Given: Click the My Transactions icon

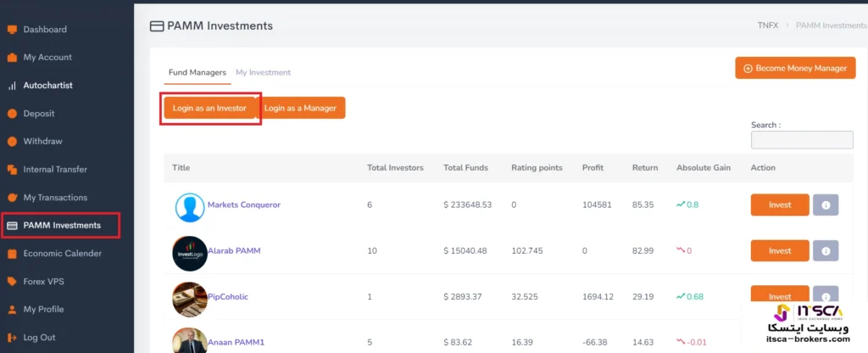Looking at the screenshot, I should pyautogui.click(x=12, y=197).
